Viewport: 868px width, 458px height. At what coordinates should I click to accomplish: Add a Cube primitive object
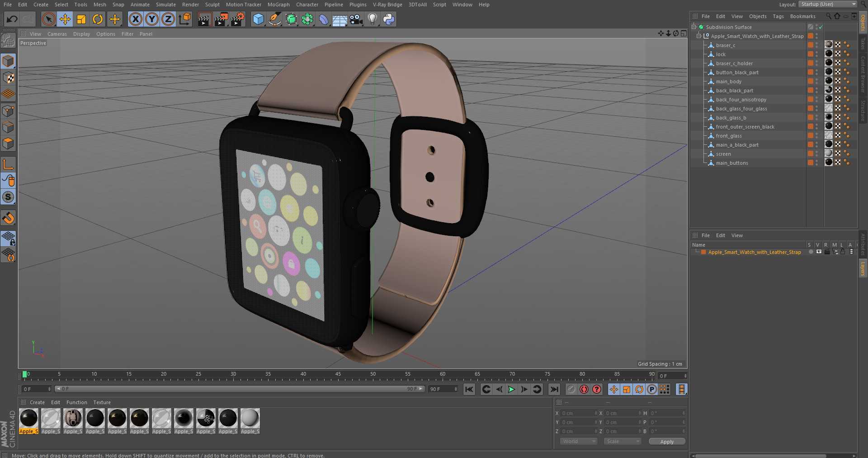tap(258, 19)
